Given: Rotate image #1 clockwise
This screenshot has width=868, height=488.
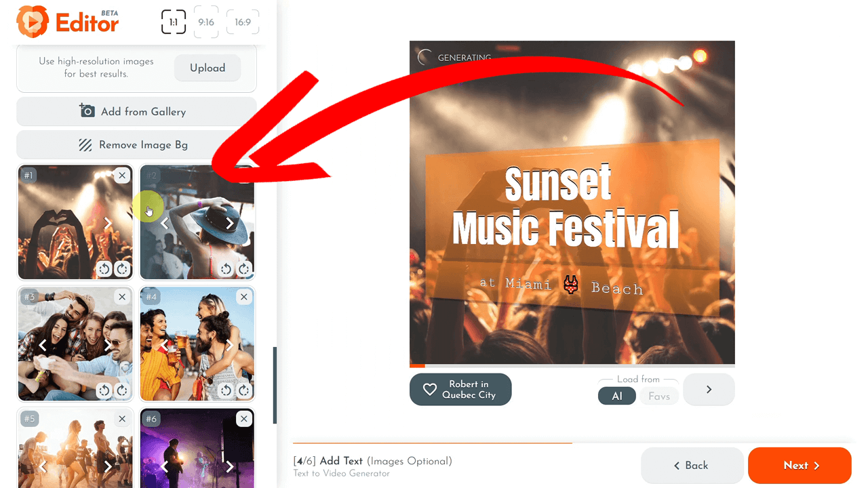Looking at the screenshot, I should click(122, 269).
